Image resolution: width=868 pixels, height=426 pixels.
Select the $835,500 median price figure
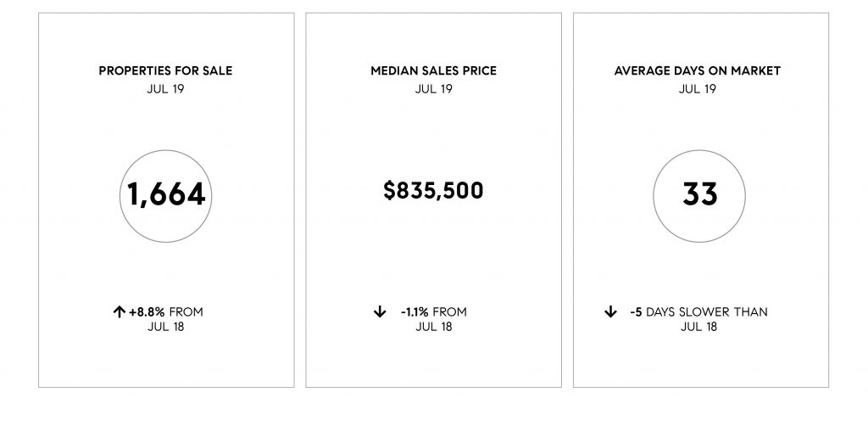click(x=433, y=190)
